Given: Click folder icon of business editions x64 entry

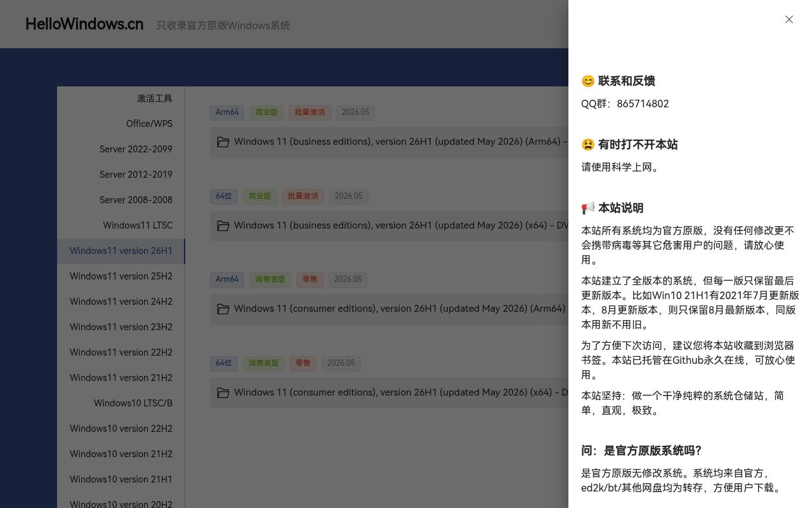Looking at the screenshot, I should 223,226.
